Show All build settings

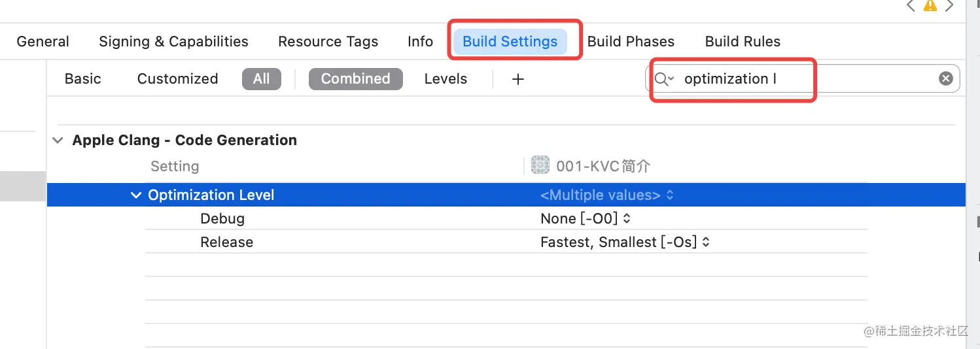click(x=261, y=79)
